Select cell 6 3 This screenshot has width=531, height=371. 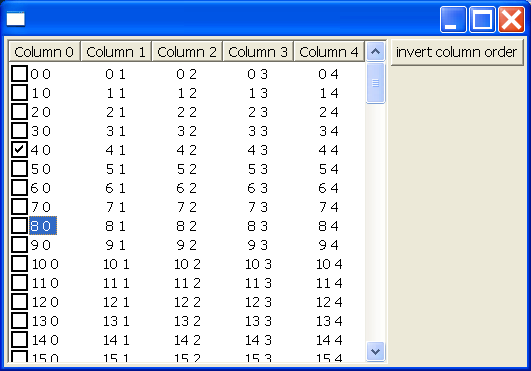(258, 188)
